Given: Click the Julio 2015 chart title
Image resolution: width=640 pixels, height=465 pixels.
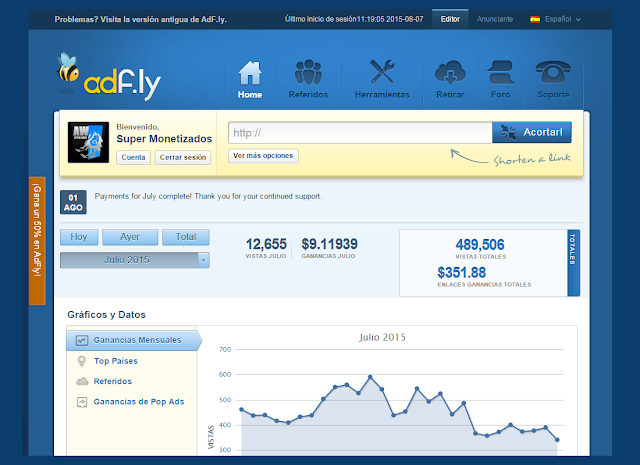Looking at the screenshot, I should coord(382,337).
